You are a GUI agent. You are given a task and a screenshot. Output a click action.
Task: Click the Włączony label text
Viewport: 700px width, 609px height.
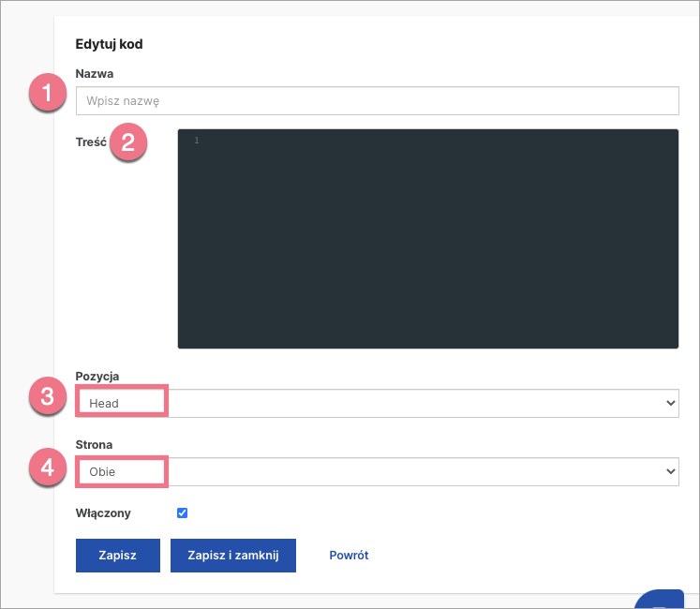pyautogui.click(x=103, y=513)
